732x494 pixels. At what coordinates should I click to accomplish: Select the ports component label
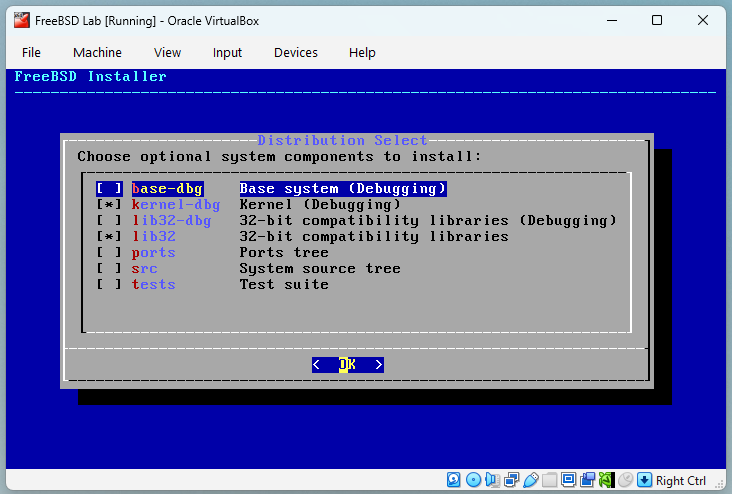tap(154, 253)
